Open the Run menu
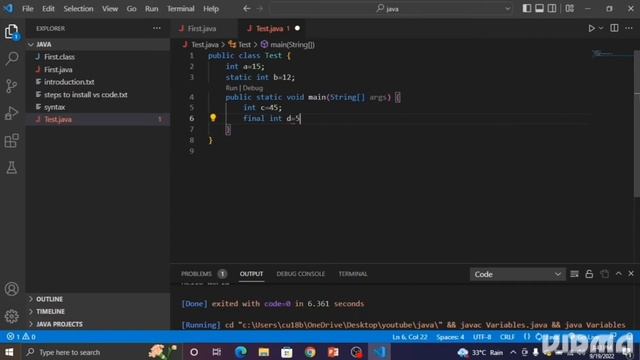 click(151, 9)
